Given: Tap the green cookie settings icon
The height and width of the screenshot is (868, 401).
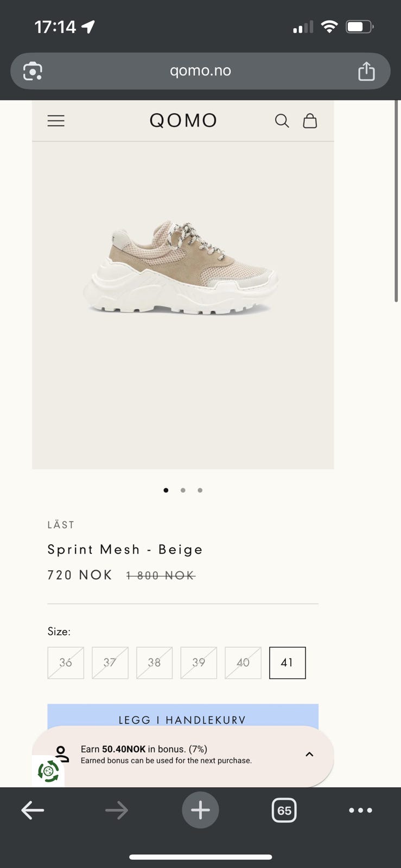Looking at the screenshot, I should pyautogui.click(x=48, y=771).
